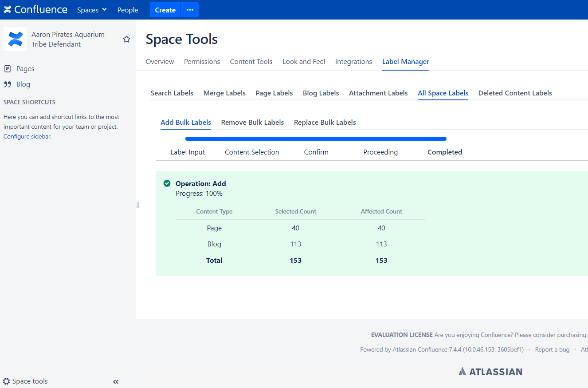588x388 pixels.
Task: Select the Replace Bulk Labels tab
Action: pos(325,123)
